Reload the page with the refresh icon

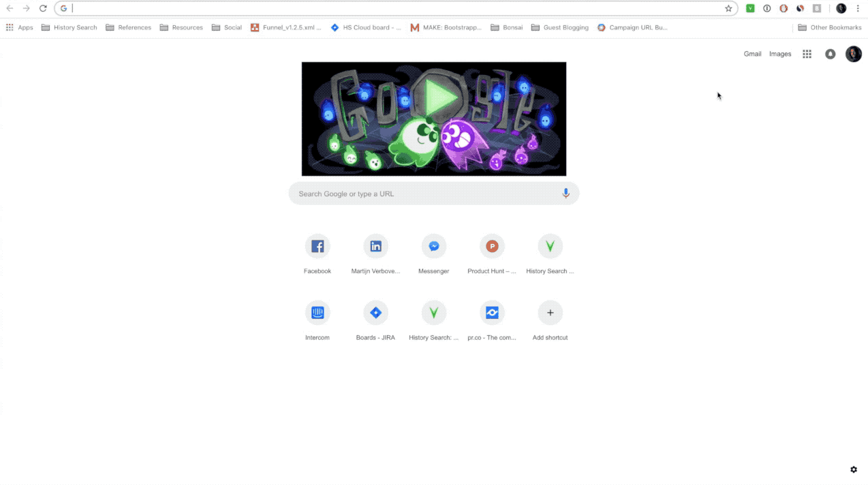tap(43, 8)
